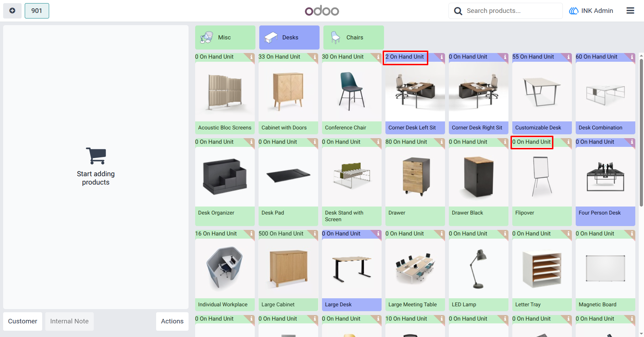Viewport: 644px width, 337px height.
Task: Open info for Corner Desk Right Sit
Action: 505,57
